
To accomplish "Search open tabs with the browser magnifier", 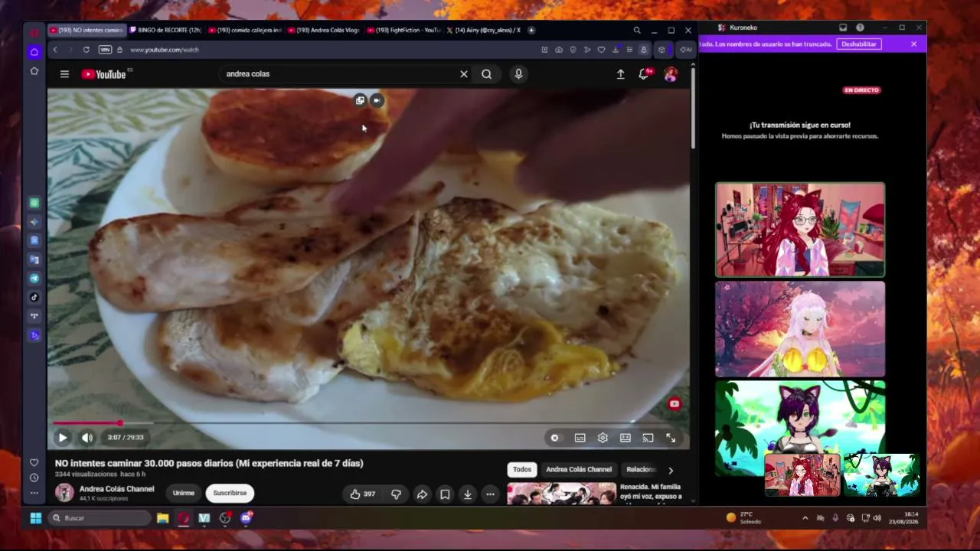I will pos(636,31).
